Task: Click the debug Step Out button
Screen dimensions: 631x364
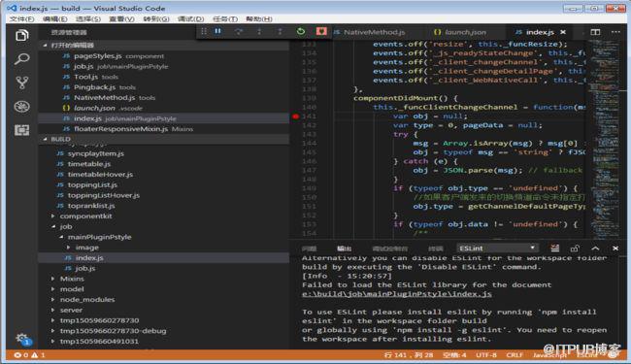Action: 281,31
